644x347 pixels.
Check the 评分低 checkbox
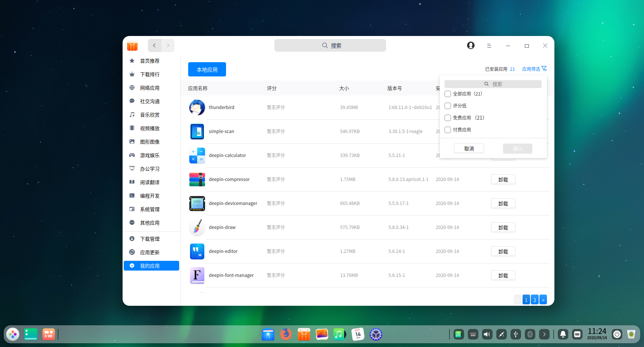pos(448,106)
